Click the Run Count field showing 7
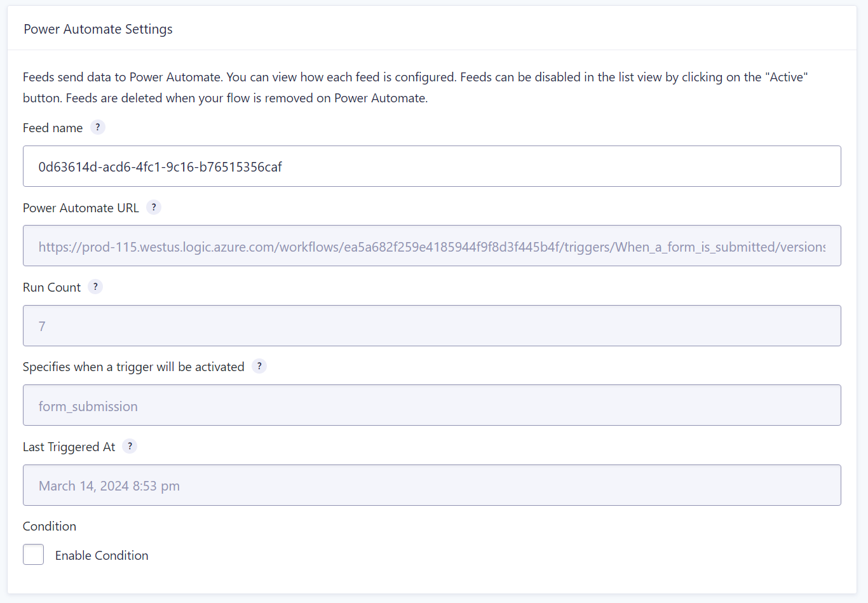Viewport: 868px width, 603px height. coord(432,326)
